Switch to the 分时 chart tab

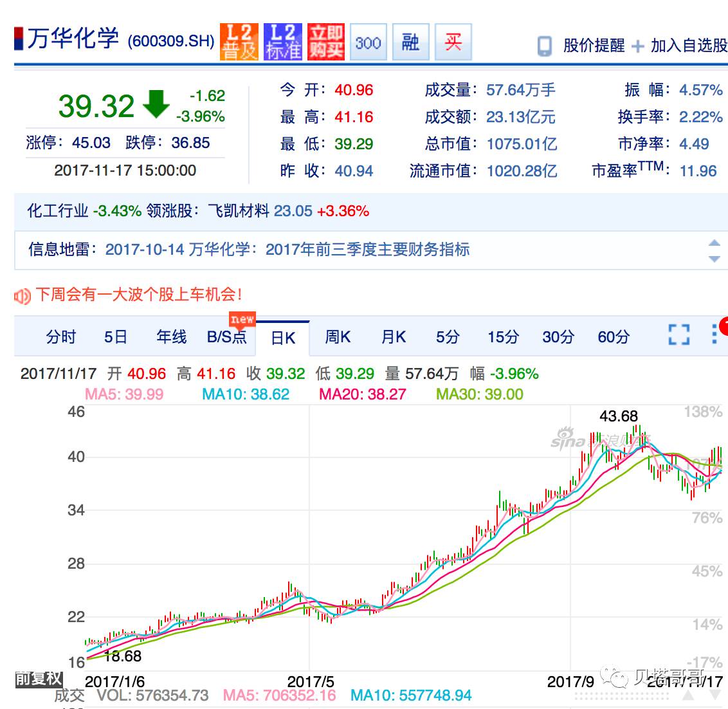click(60, 337)
